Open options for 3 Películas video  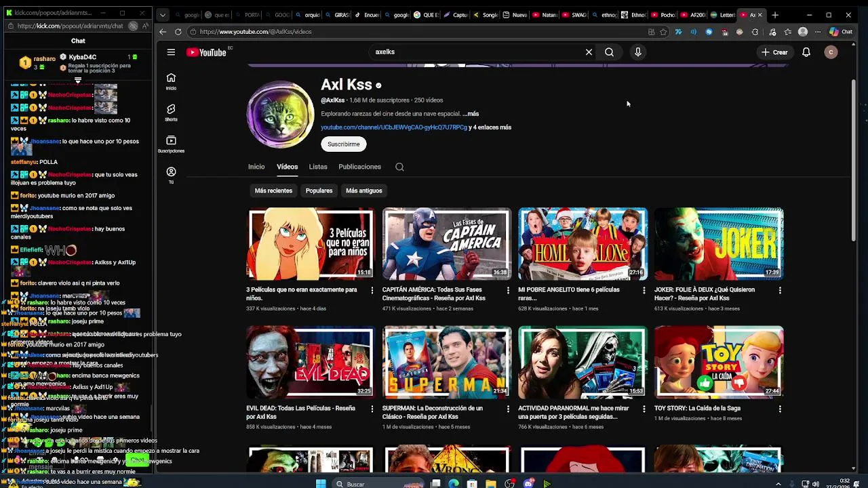[372, 290]
